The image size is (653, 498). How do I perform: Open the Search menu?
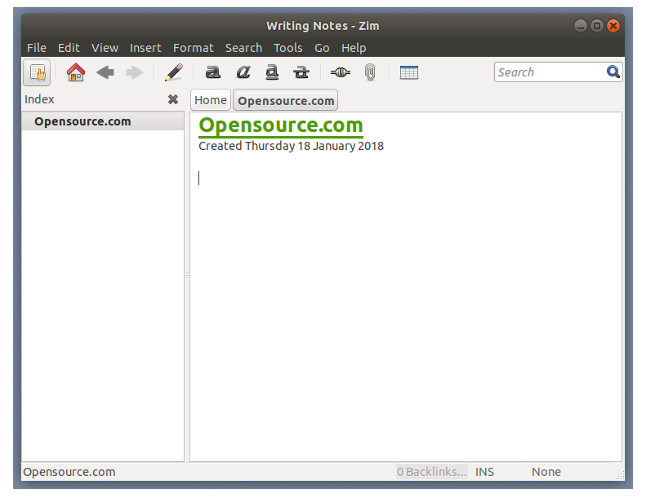pyautogui.click(x=244, y=48)
